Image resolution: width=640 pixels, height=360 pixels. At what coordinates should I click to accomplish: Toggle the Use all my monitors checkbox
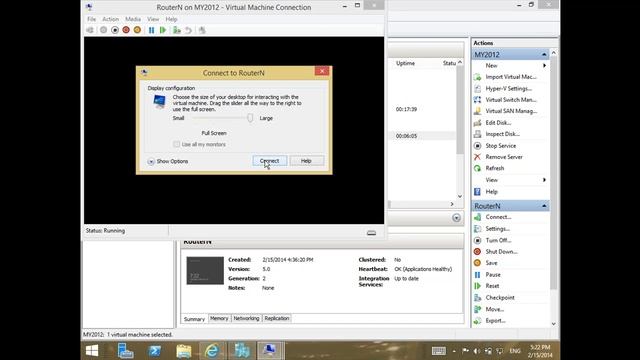176,144
